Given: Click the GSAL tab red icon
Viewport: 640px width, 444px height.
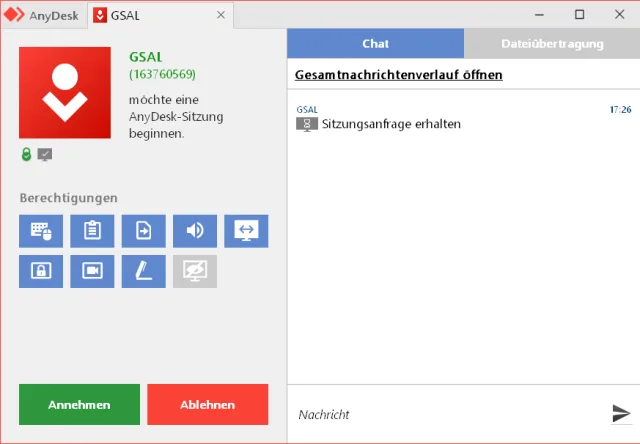Looking at the screenshot, I should [x=100, y=16].
